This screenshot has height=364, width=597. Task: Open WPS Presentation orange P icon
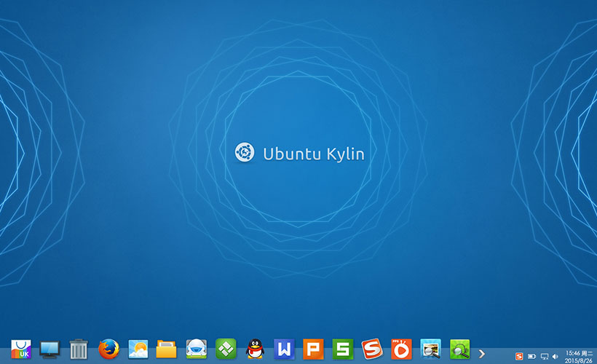click(x=313, y=349)
